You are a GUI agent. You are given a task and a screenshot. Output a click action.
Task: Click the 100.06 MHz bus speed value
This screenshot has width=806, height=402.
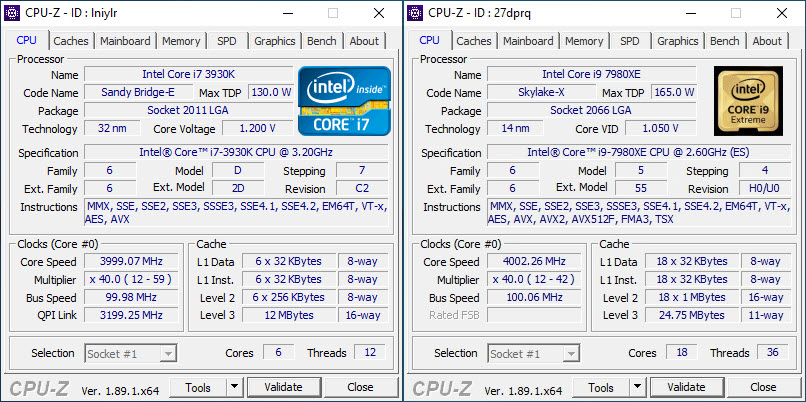coord(534,297)
